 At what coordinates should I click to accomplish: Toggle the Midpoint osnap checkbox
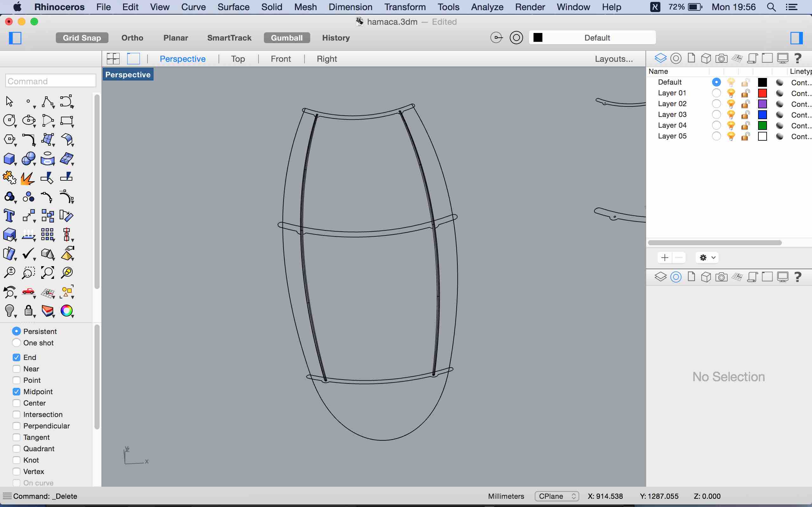[x=16, y=391]
